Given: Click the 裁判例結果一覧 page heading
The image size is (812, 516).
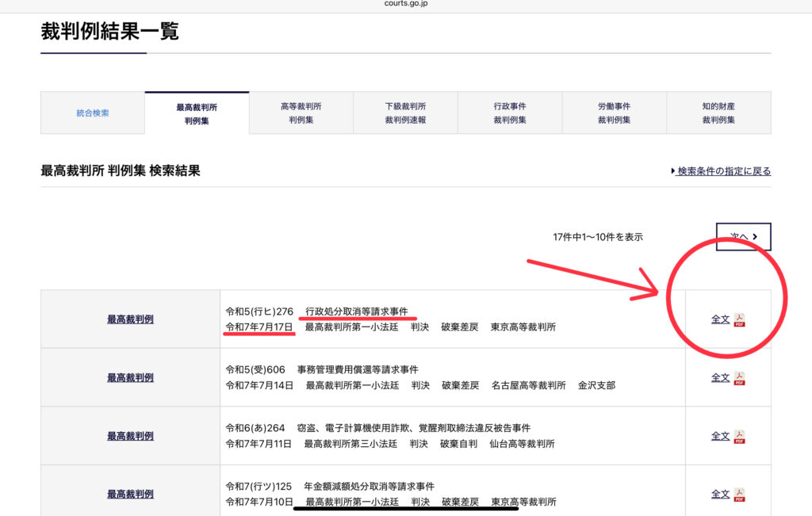Looking at the screenshot, I should pos(109,31).
